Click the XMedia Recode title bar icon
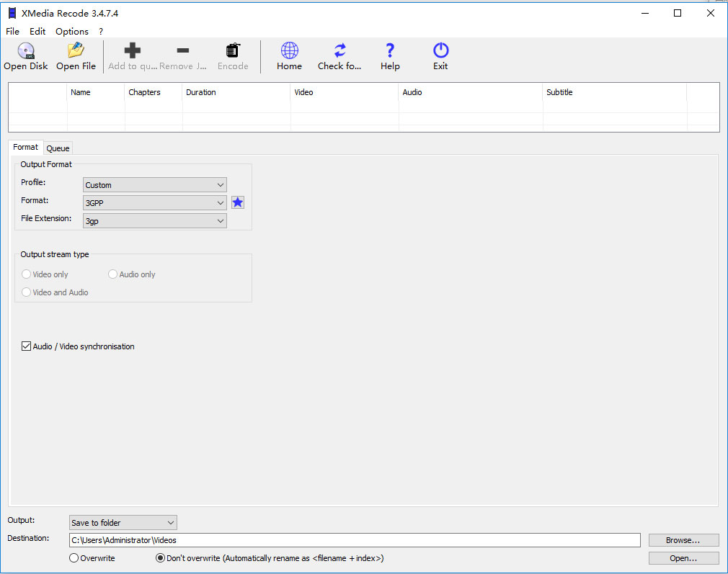 click(x=12, y=13)
